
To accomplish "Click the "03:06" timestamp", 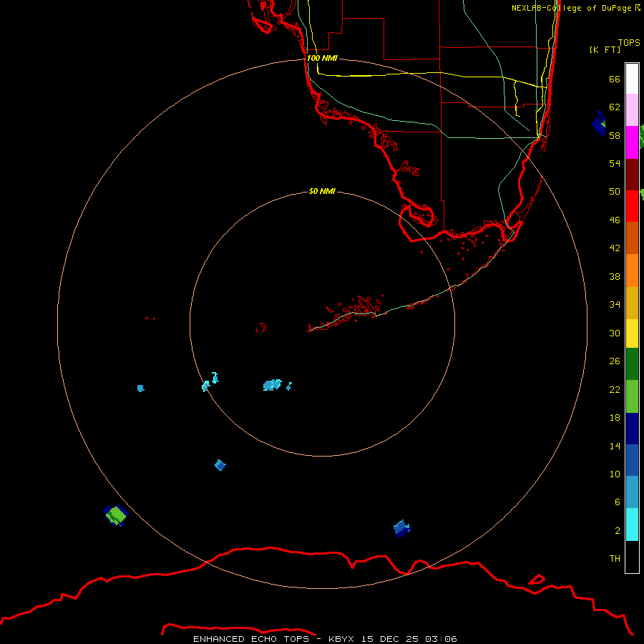I will [x=441, y=639].
